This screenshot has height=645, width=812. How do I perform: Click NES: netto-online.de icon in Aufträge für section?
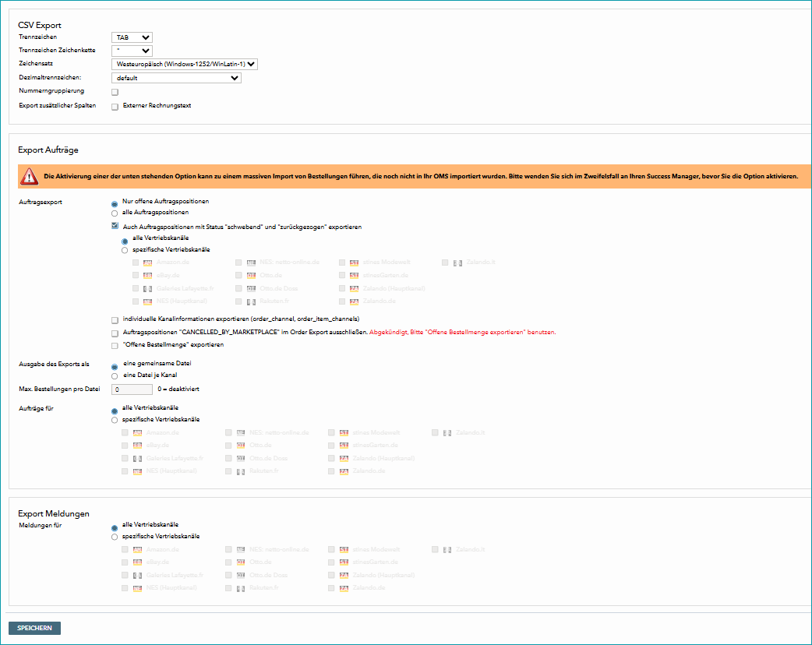tap(241, 433)
